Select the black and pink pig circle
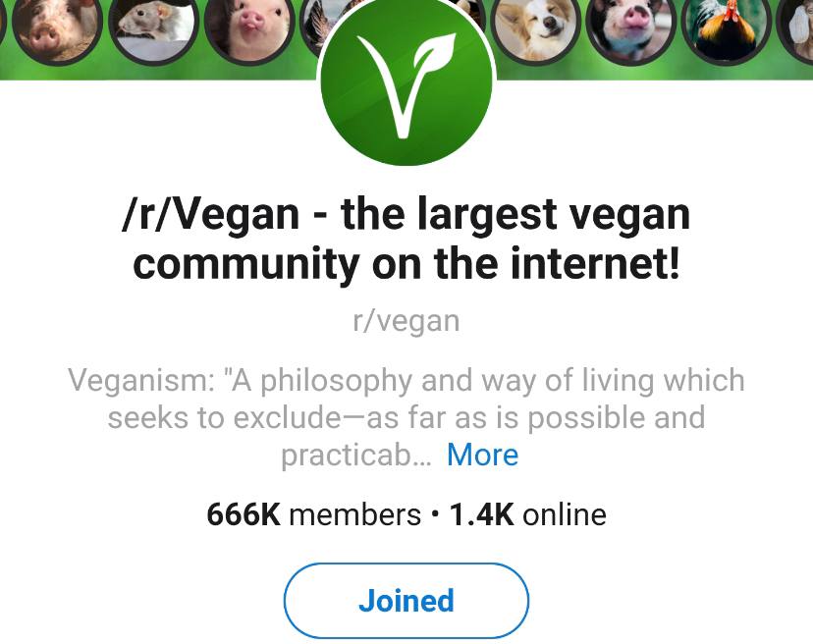 (631, 28)
